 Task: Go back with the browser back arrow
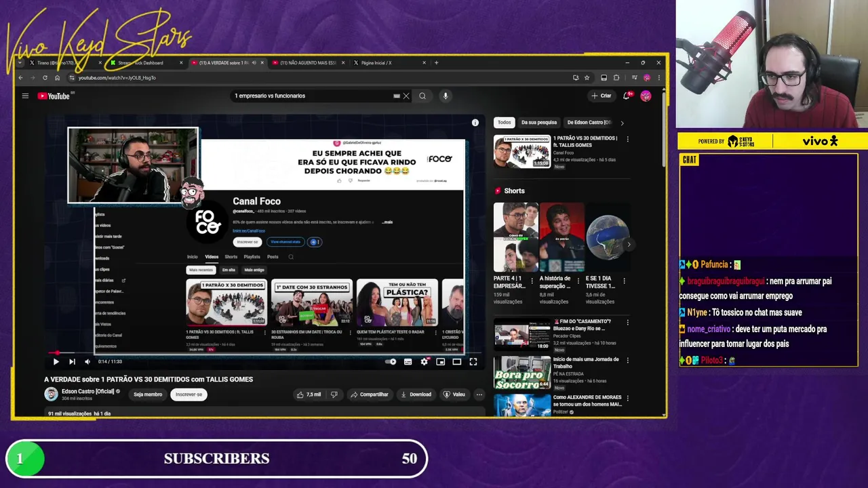21,78
